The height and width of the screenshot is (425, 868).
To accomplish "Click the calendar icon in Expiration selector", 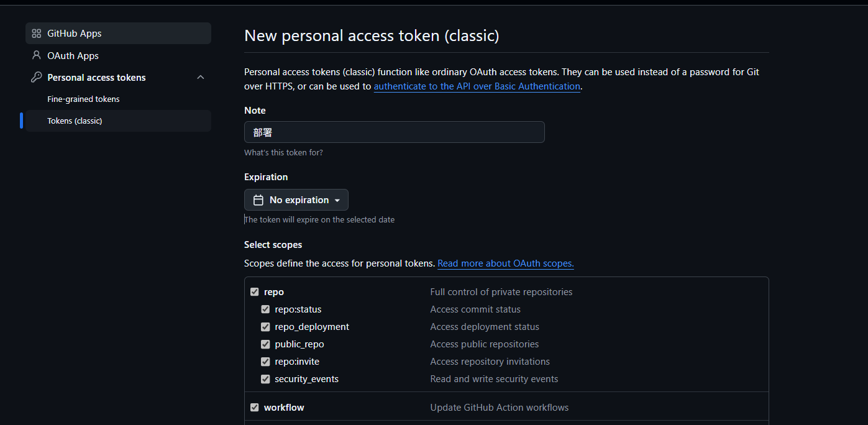I will [x=258, y=200].
